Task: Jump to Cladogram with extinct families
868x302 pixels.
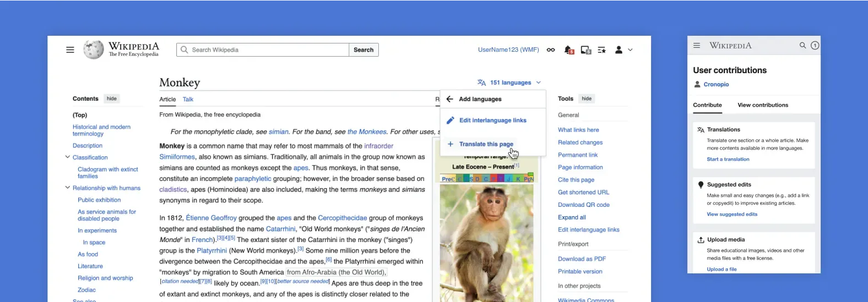Action: [108, 173]
